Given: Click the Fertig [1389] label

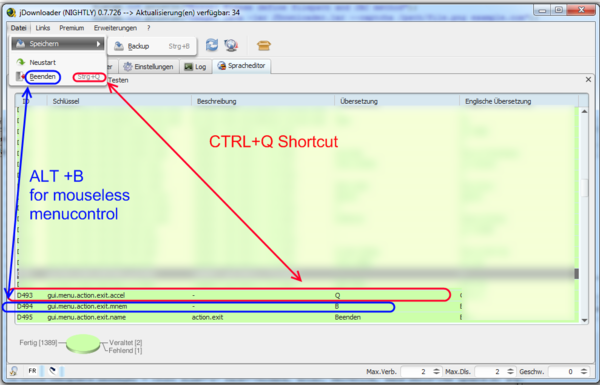Looking at the screenshot, I should pyautogui.click(x=38, y=343).
